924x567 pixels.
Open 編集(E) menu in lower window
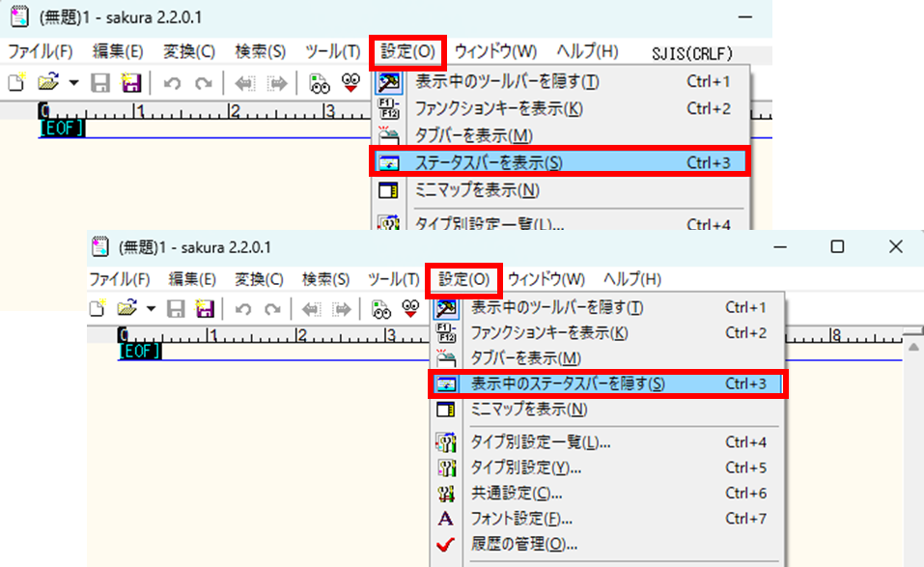pos(192,279)
